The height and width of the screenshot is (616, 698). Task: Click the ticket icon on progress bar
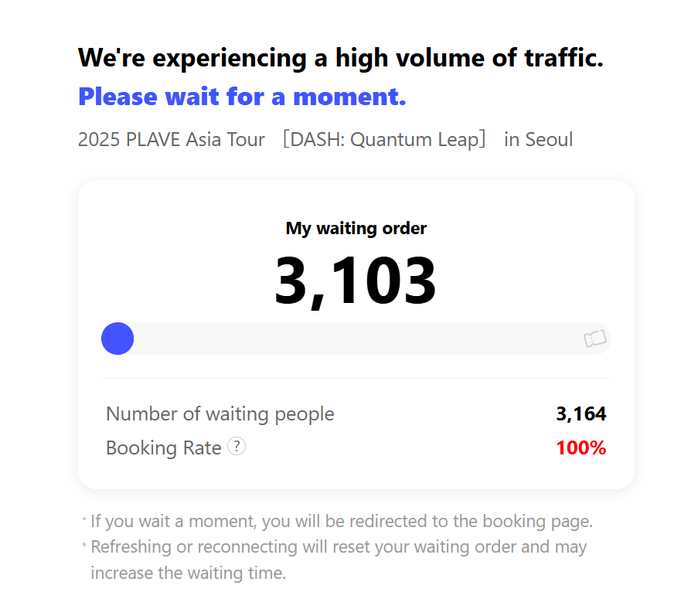pyautogui.click(x=595, y=339)
